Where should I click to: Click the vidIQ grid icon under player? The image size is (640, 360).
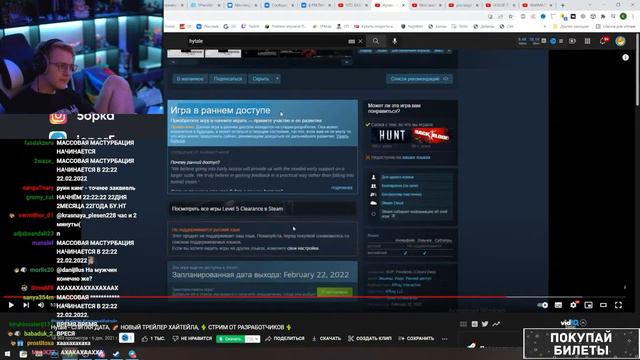(x=463, y=324)
